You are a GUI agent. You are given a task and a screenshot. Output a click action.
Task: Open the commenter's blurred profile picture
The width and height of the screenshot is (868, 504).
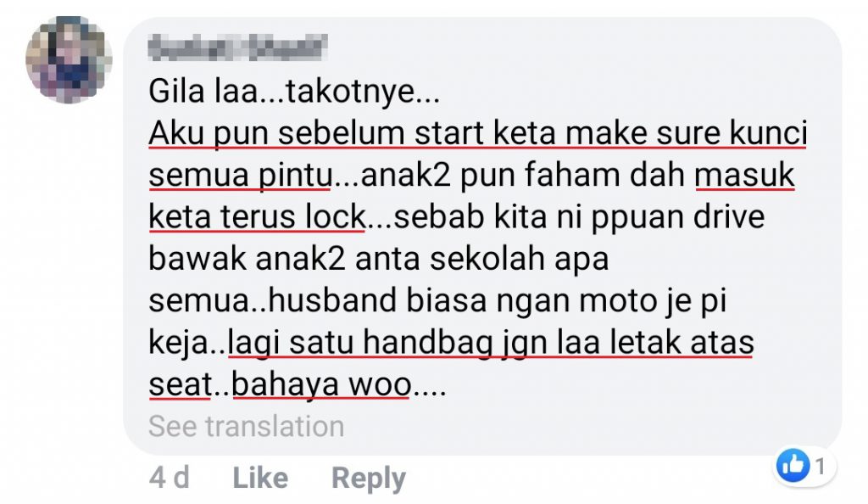pos(69,59)
